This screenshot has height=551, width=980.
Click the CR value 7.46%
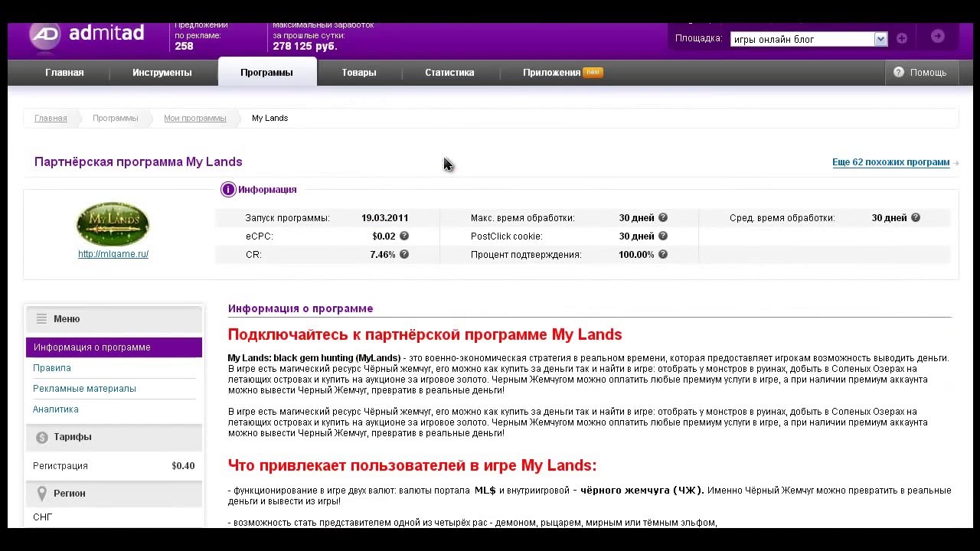383,255
